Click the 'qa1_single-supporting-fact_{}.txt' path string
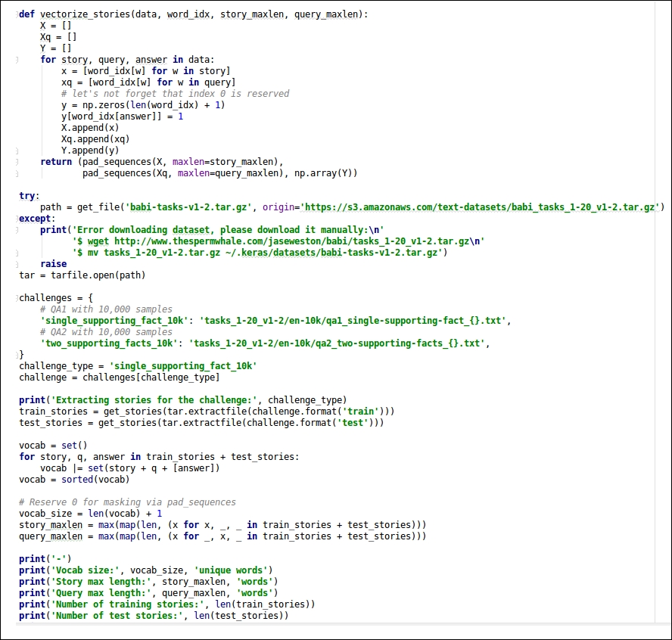This screenshot has height=640, width=672. (353, 321)
